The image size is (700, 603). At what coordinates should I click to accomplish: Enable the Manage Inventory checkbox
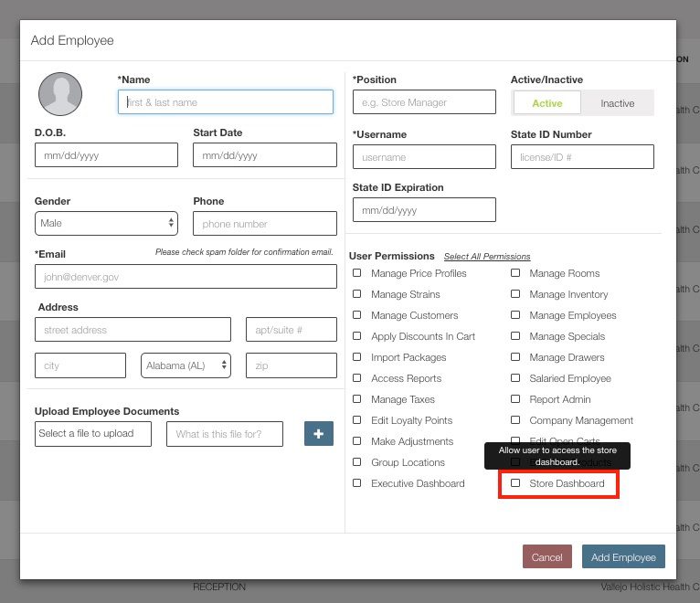515,294
